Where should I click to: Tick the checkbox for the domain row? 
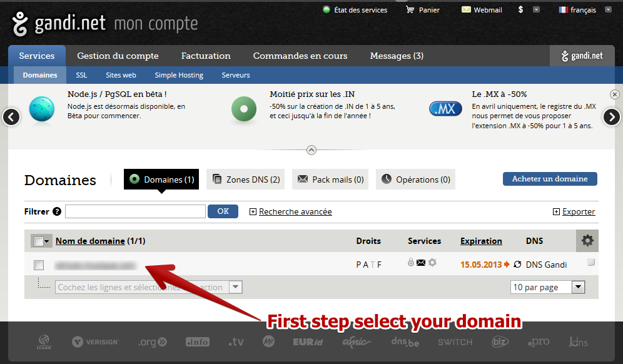pyautogui.click(x=39, y=265)
